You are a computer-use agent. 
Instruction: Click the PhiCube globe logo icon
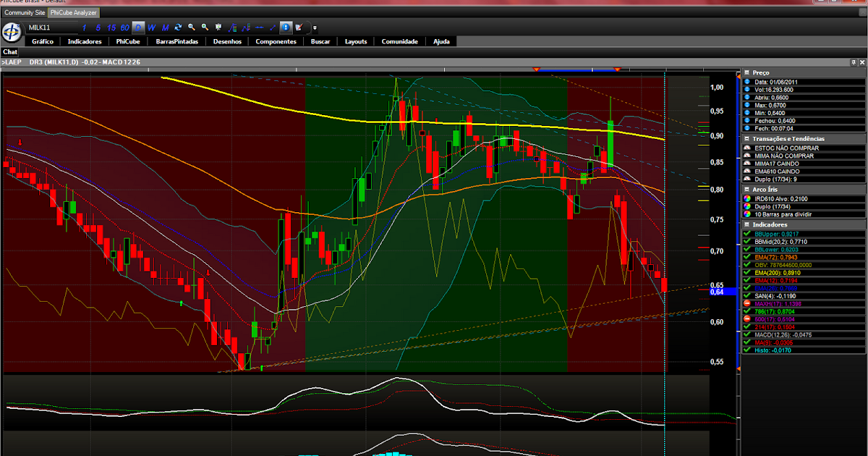pyautogui.click(x=12, y=32)
